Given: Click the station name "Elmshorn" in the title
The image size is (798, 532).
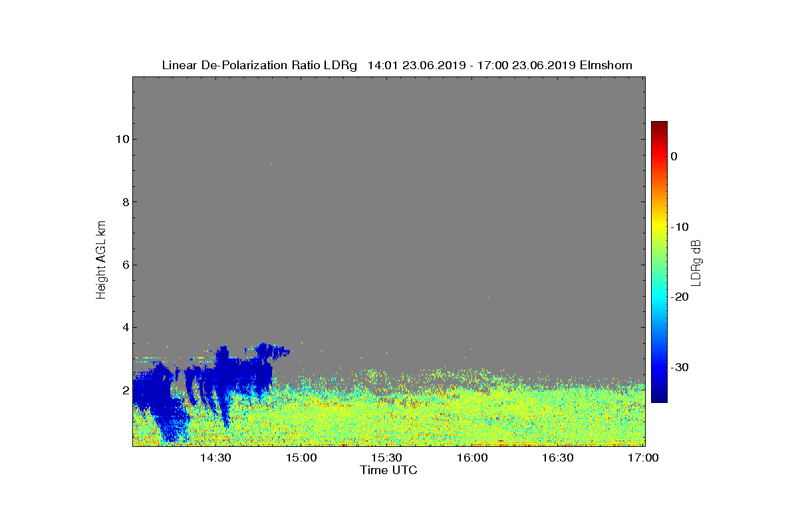Looking at the screenshot, I should [x=606, y=65].
